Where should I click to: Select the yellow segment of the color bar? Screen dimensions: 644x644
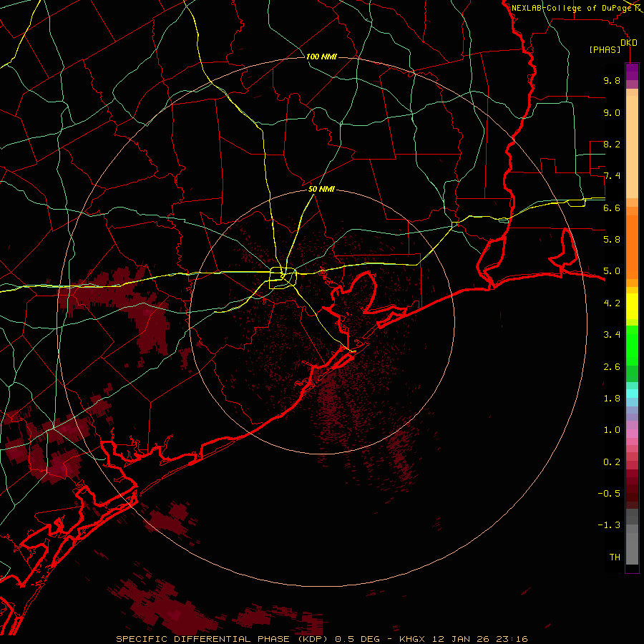coord(632,306)
